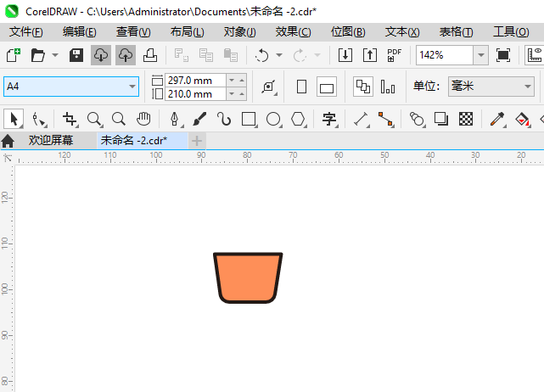Open the 查看(V) menu
Viewport: 544px width, 392px height.
pos(133,32)
